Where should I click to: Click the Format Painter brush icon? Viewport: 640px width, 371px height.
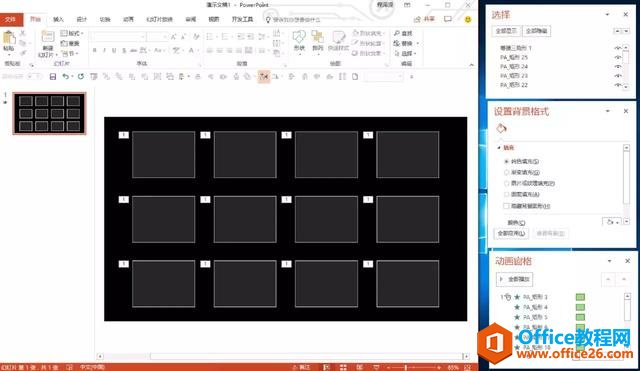(23, 53)
